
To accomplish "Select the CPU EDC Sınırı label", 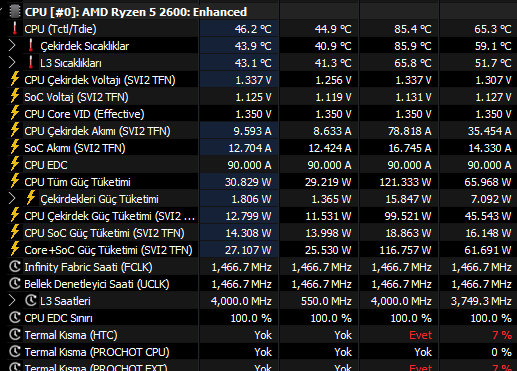I will tap(58, 318).
